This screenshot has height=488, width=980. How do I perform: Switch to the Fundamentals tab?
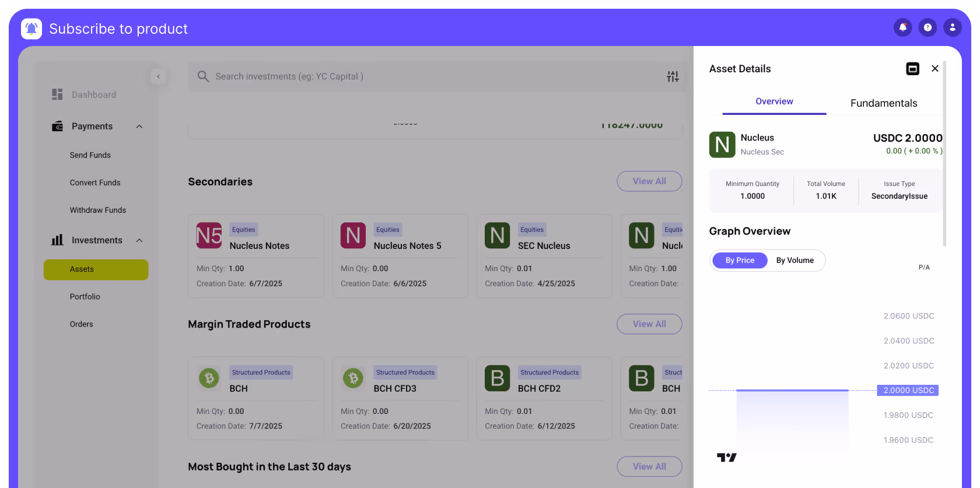884,103
